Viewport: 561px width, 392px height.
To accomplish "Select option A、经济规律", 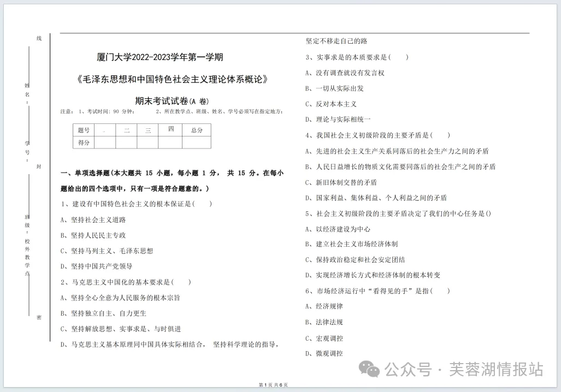I will pyautogui.click(x=324, y=306).
